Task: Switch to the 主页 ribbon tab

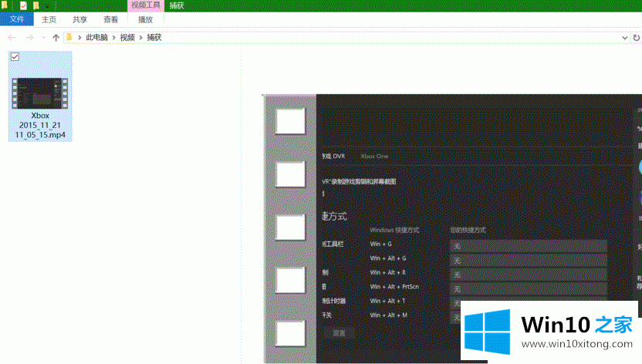Action: pyautogui.click(x=49, y=19)
